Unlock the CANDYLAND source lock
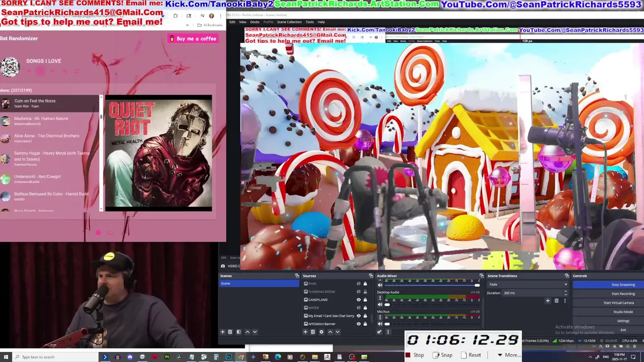Viewport: 644px width, 362px height. tap(365, 300)
